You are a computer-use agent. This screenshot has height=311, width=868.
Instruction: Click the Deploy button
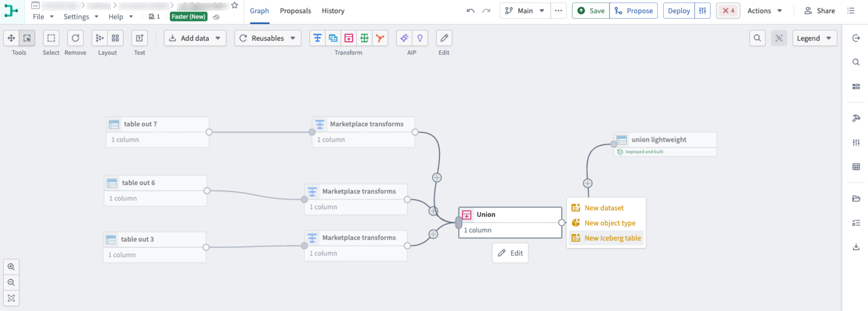(679, 11)
